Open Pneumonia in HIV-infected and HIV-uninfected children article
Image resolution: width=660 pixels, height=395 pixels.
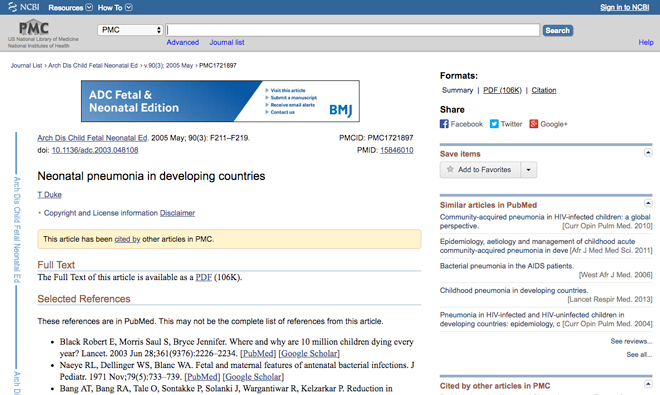tap(532, 319)
